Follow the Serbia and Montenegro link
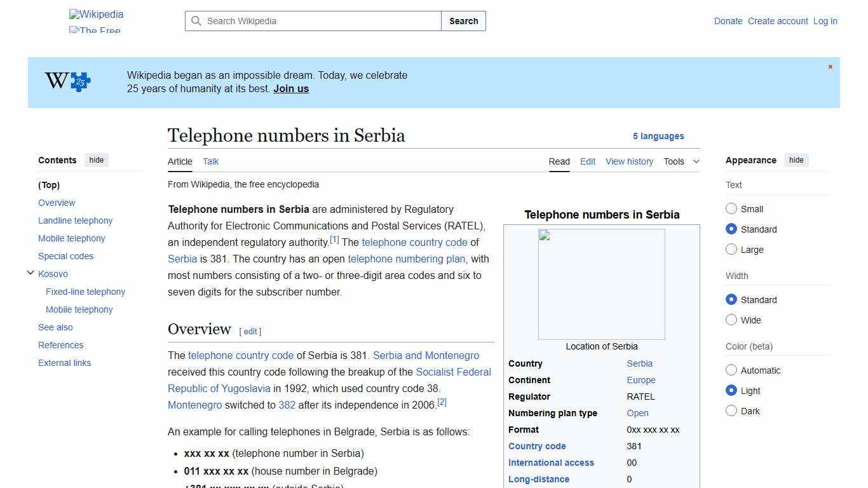Screen dimensions: 868x488 point(426,355)
